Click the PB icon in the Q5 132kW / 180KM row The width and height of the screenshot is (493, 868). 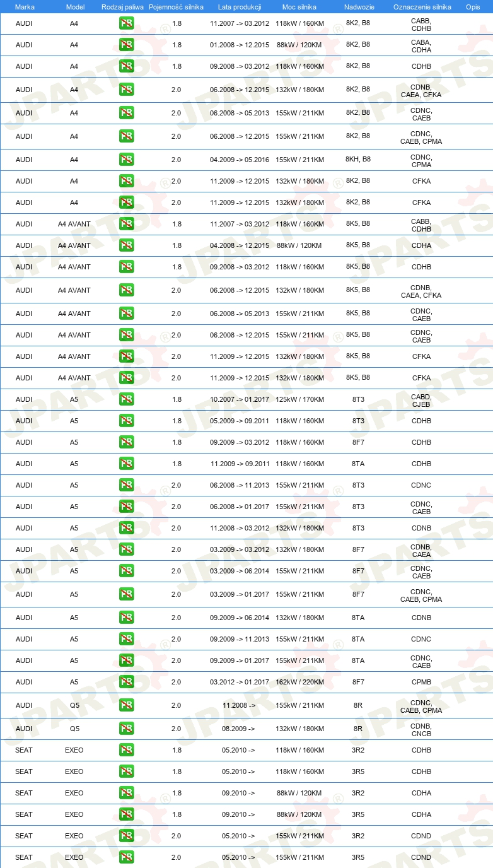tap(127, 729)
